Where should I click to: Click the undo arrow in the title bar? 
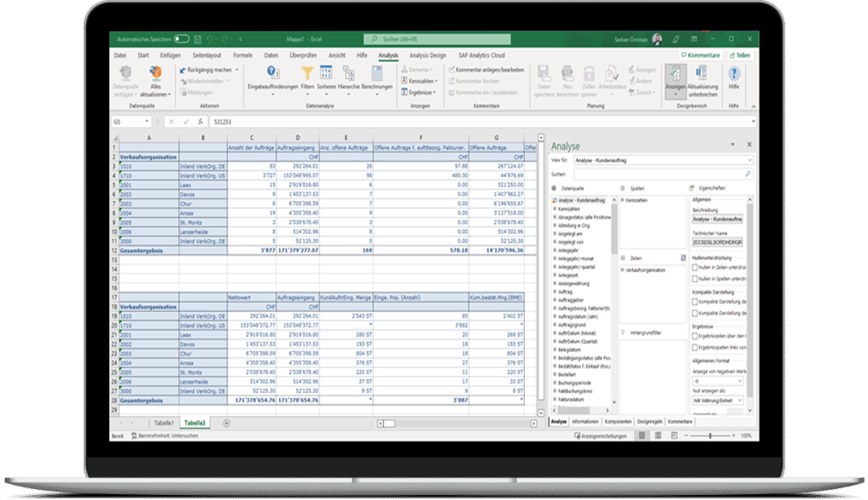pyautogui.click(x=210, y=39)
